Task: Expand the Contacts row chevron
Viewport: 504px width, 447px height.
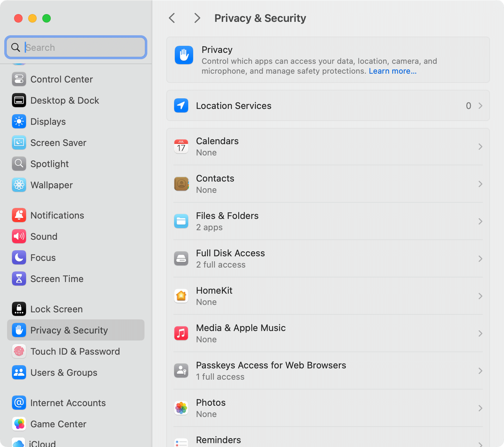Action: 480,184
